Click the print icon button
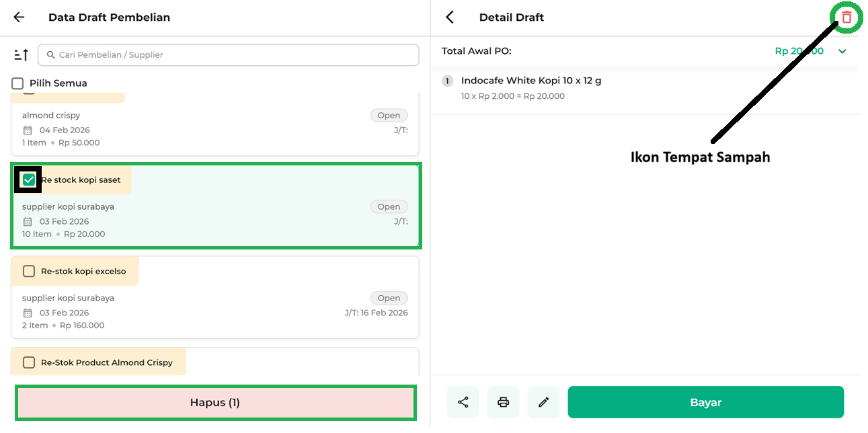Image resolution: width=868 pixels, height=433 pixels. pyautogui.click(x=503, y=402)
